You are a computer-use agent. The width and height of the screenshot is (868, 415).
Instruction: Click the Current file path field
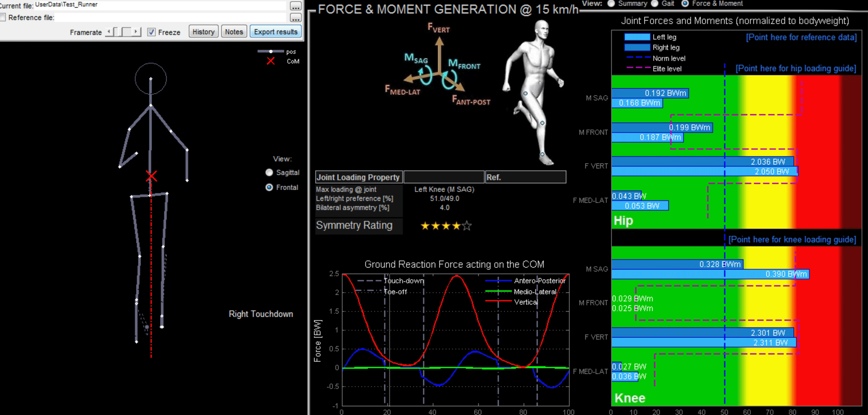coord(160,5)
